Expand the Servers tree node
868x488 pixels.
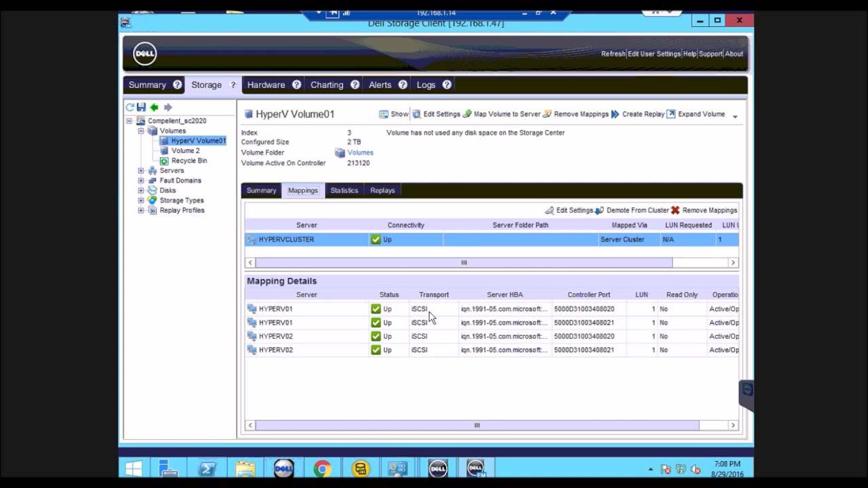(141, 171)
